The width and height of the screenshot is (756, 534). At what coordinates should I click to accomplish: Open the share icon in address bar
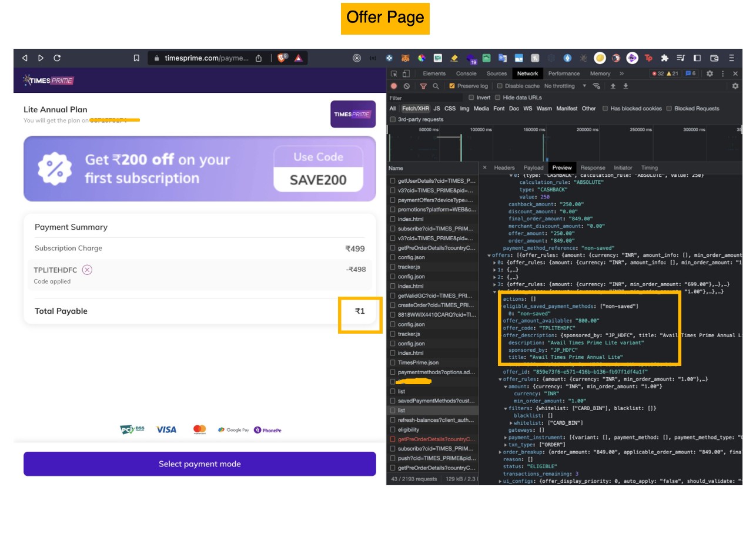(259, 58)
